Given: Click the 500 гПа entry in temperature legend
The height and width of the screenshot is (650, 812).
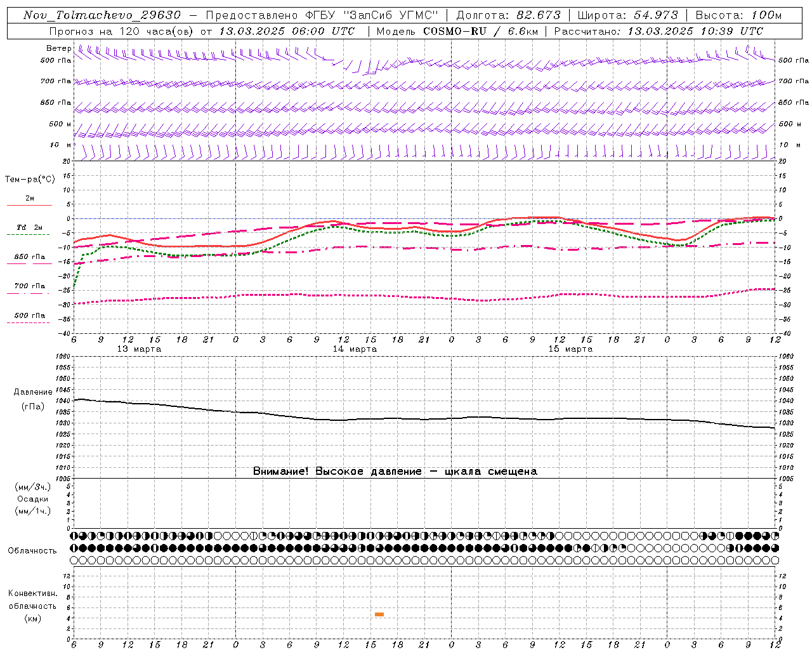Looking at the screenshot, I should tap(29, 315).
